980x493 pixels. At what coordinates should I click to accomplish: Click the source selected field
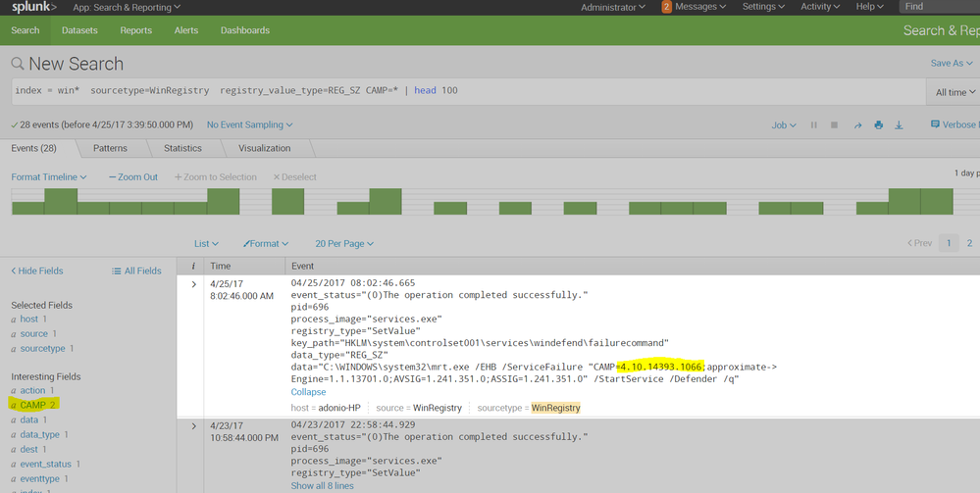point(33,333)
